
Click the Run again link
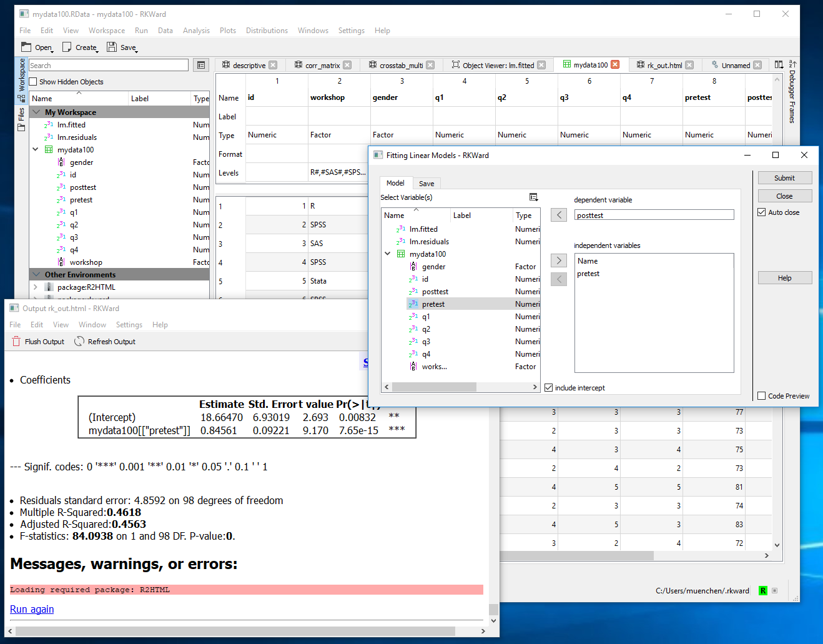click(31, 609)
